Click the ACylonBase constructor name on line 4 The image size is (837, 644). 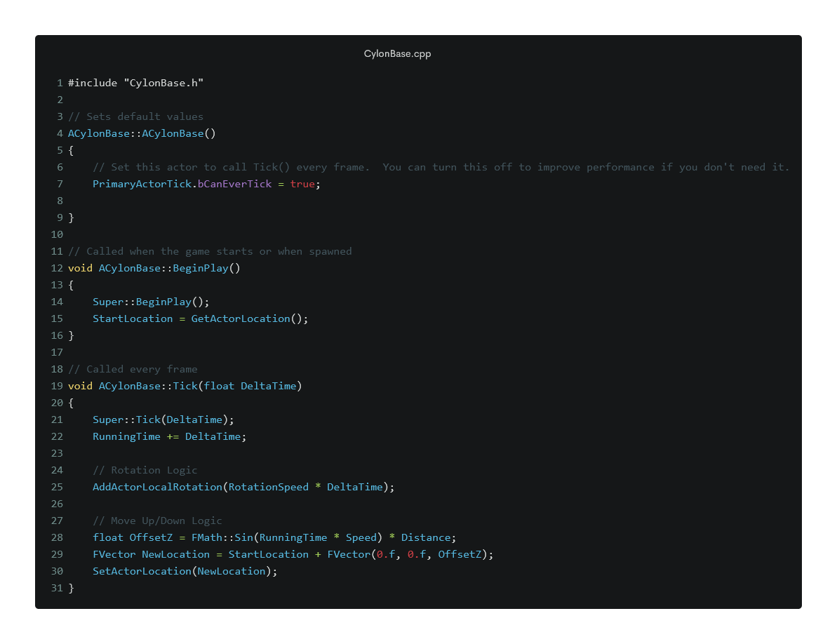tap(173, 133)
